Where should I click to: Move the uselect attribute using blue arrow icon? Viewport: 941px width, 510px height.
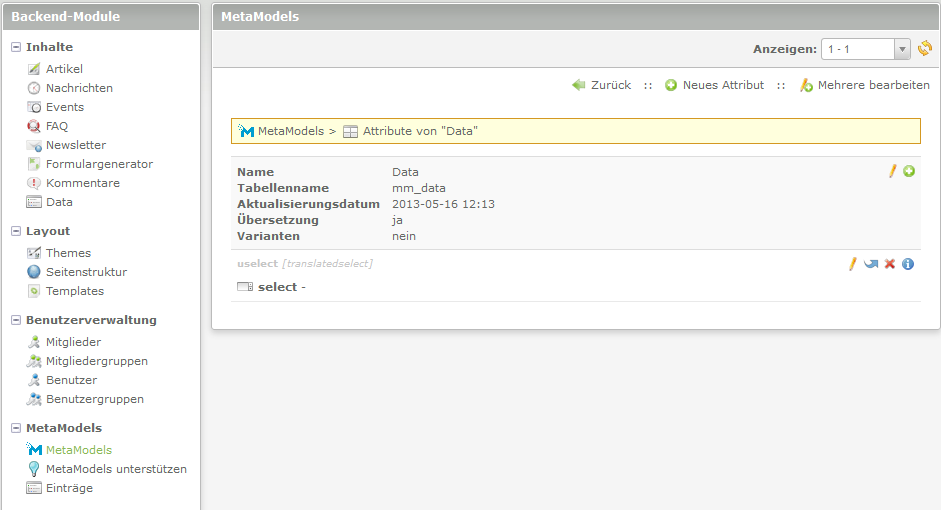(x=871, y=264)
